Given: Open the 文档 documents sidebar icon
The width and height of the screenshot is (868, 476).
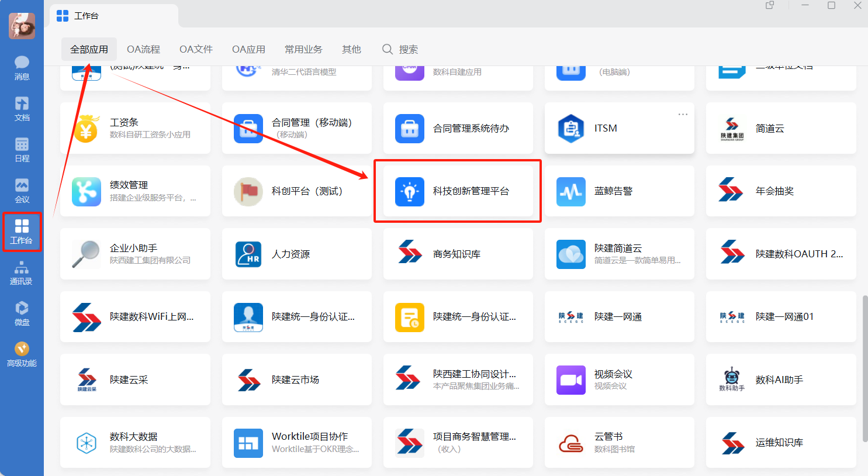Looking at the screenshot, I should [22, 109].
